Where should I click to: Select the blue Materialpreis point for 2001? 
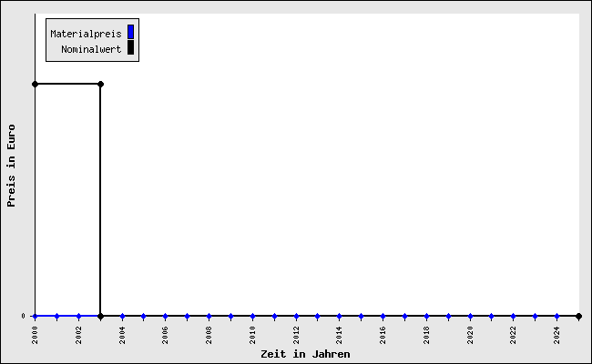[x=57, y=316]
